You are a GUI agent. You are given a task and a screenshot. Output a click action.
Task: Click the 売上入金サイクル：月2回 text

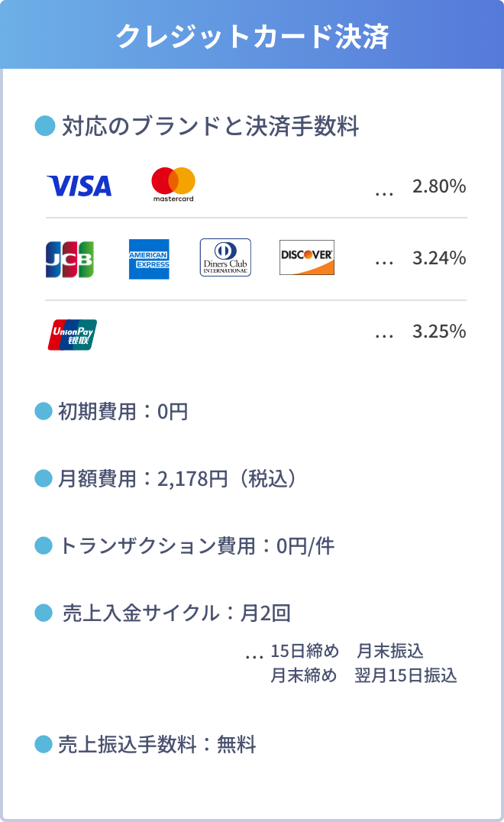coord(176,613)
